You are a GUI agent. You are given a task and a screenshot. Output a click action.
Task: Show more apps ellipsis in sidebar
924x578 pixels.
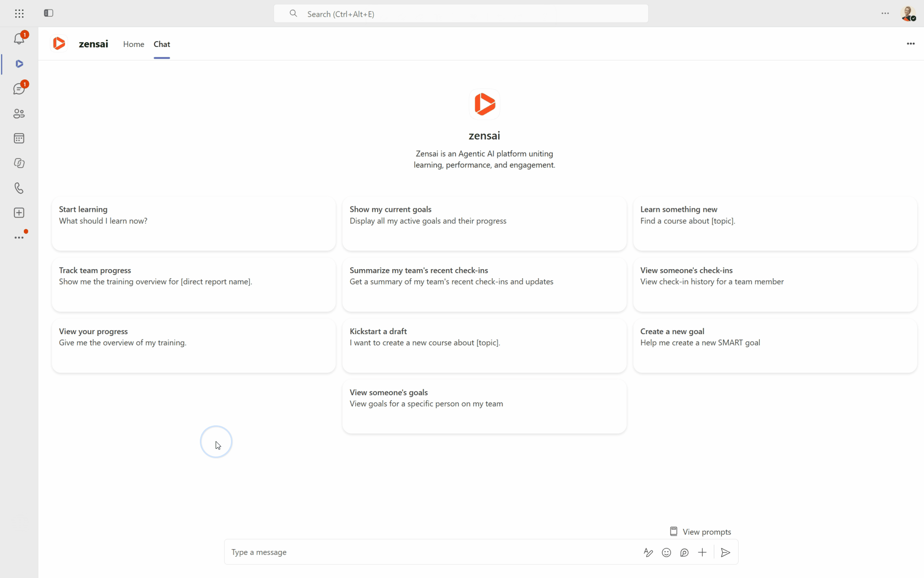pos(19,237)
